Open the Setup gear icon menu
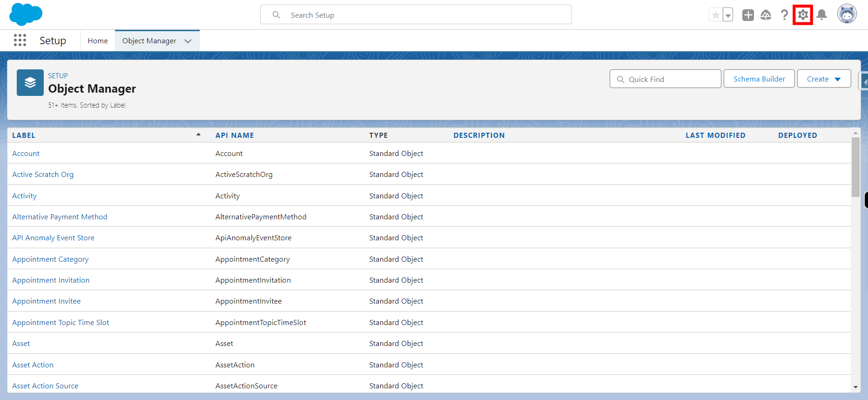The width and height of the screenshot is (868, 400). click(803, 15)
